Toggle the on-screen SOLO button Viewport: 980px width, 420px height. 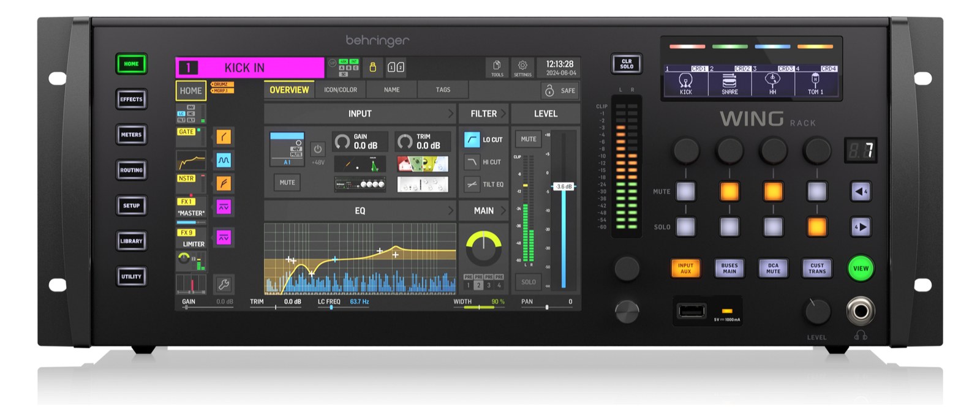click(529, 282)
